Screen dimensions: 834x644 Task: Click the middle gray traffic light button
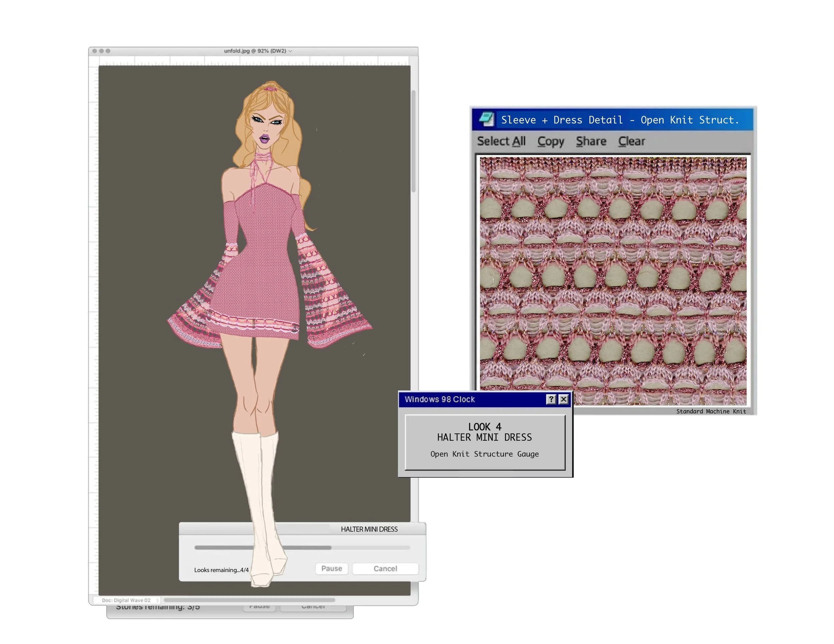pos(101,51)
